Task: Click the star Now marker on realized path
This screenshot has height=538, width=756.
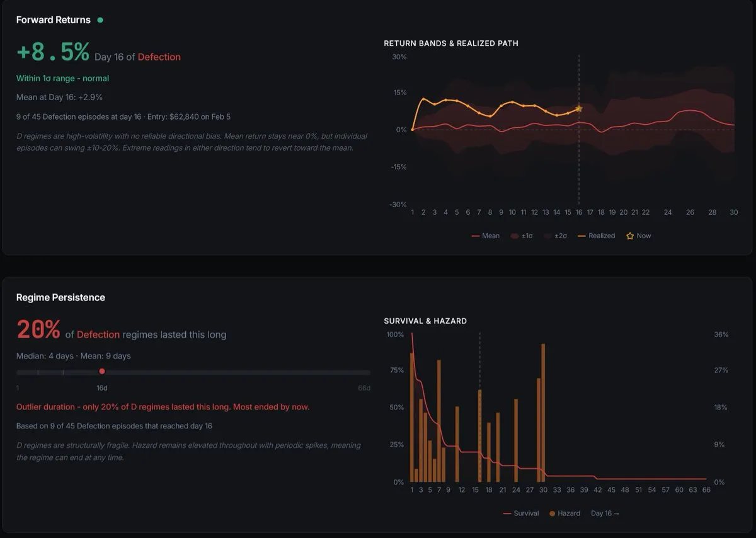Action: coord(578,109)
